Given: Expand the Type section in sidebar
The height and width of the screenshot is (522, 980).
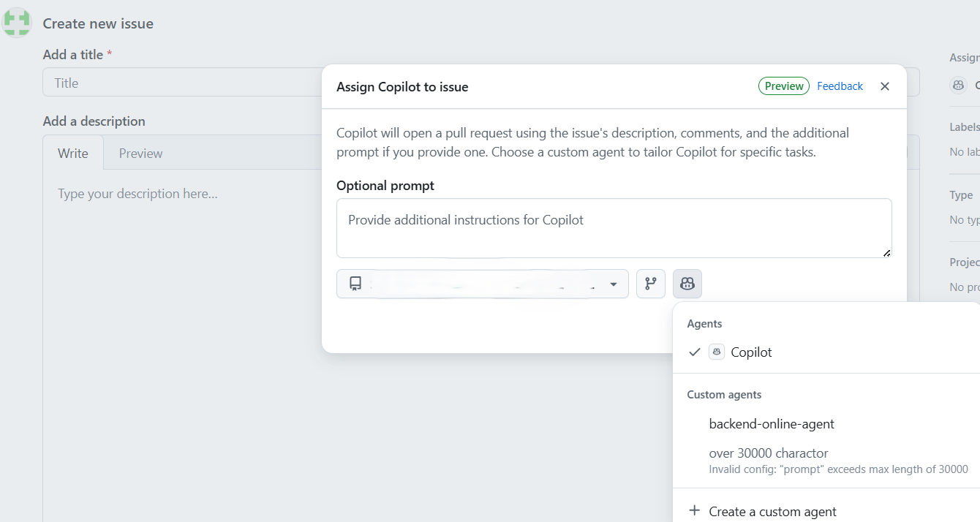Looking at the screenshot, I should pos(961,195).
